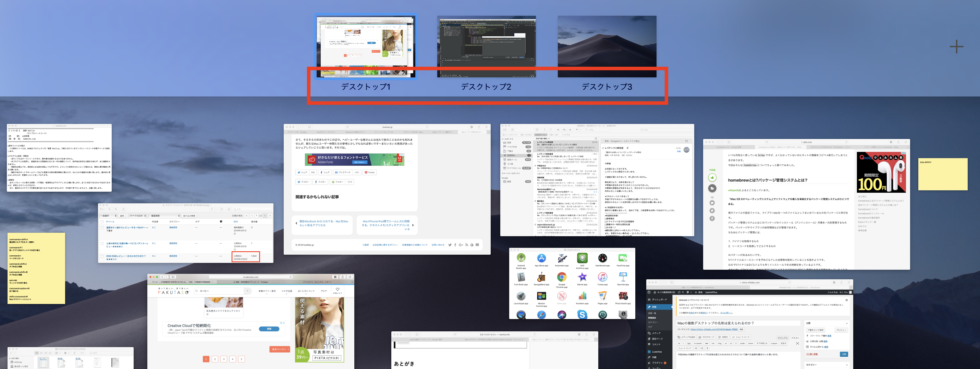Collapse the カテゴリー panel in WordPress
The width and height of the screenshot is (980, 369).
coord(847,365)
